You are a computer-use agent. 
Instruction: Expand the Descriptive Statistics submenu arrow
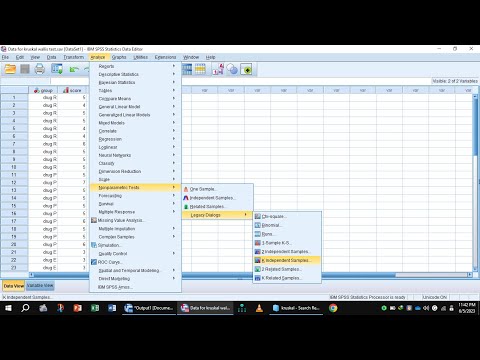click(x=174, y=74)
